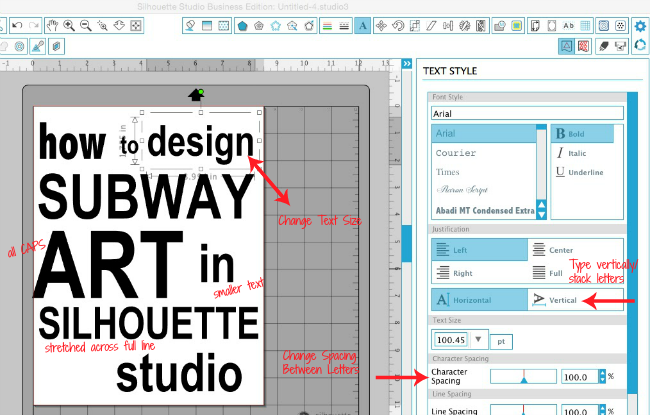Image resolution: width=650 pixels, height=415 pixels.
Task: Choose Abadi MT Condensed Extra font
Action: (484, 210)
